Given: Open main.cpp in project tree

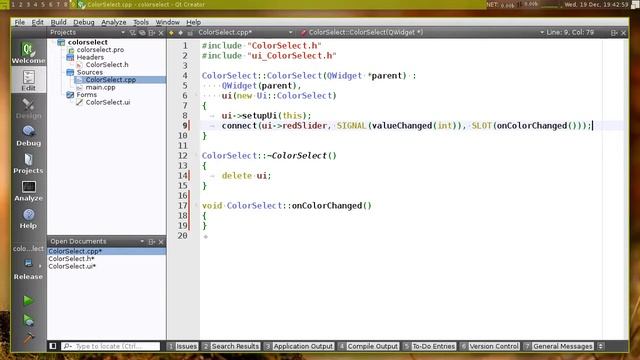Looking at the screenshot, I should click(100, 87).
